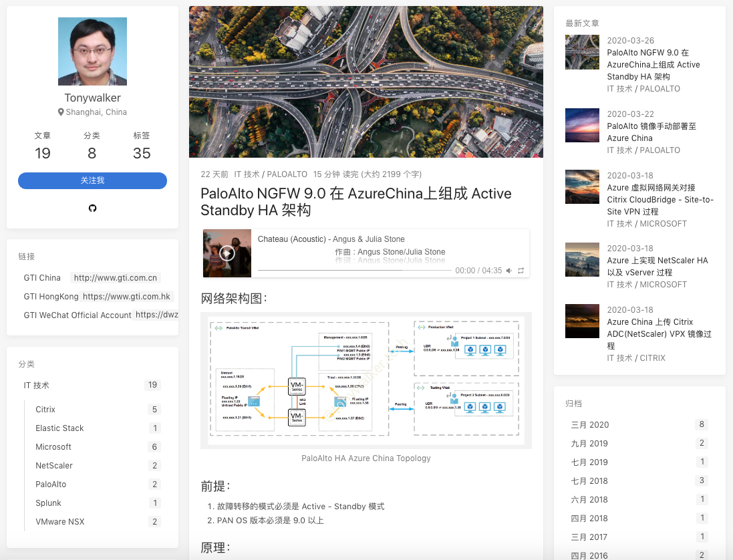Viewport: 733px width, 560px height.
Task: Click the Tonywalker profile avatar
Action: 92,51
